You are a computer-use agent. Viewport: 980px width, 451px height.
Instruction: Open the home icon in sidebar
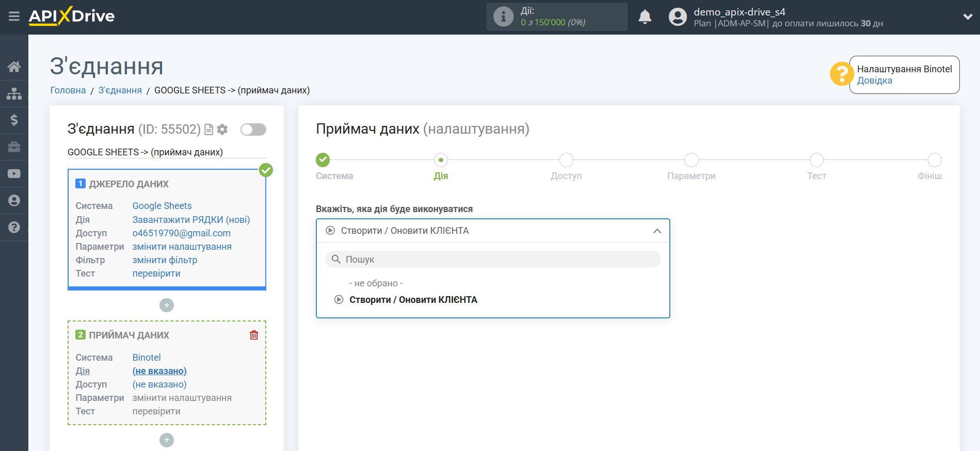pyautogui.click(x=14, y=67)
